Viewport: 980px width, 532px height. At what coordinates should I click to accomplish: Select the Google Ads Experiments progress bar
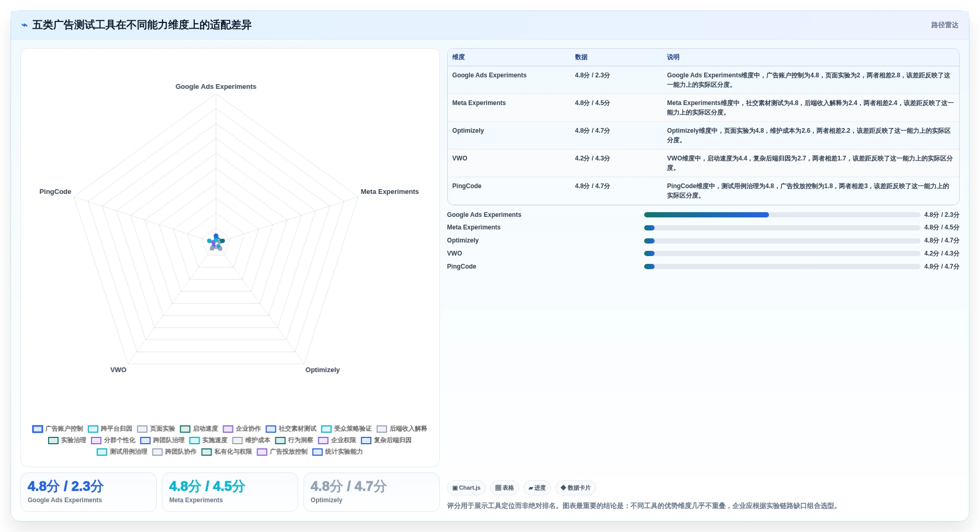781,215
